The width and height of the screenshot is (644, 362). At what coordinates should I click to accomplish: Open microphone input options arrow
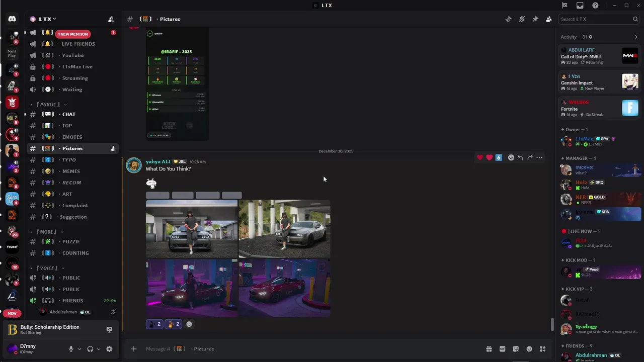point(79,349)
